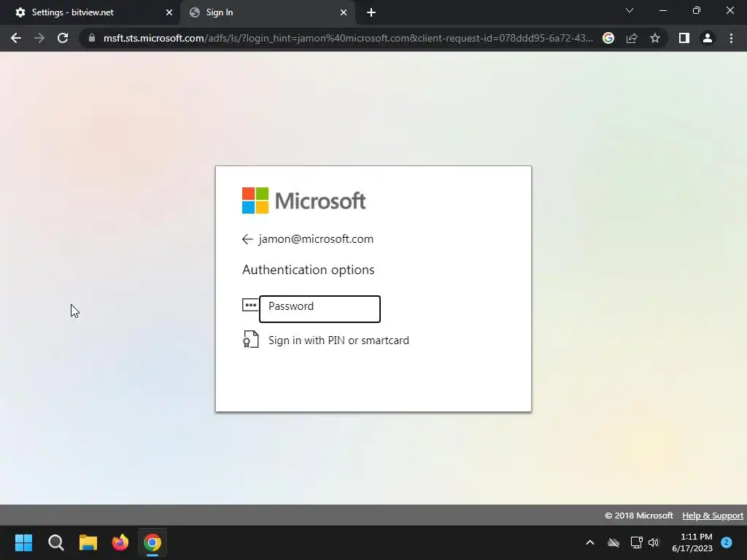The width and height of the screenshot is (747, 560).
Task: Select the Sign In tab
Action: 268,12
